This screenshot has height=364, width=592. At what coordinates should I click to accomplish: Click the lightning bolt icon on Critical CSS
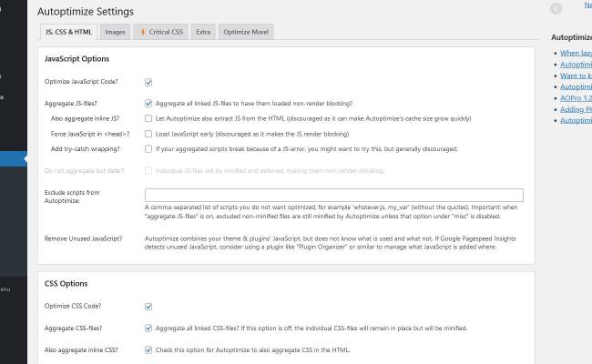(143, 32)
